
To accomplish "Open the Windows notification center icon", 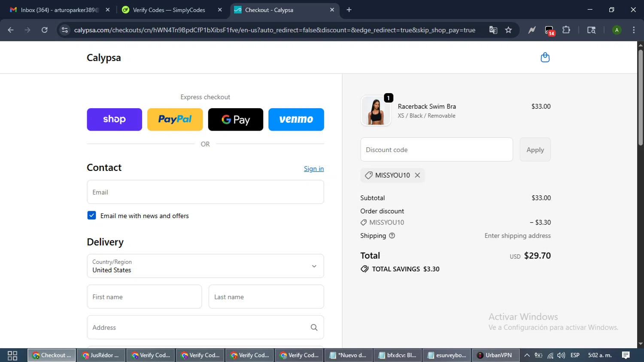I will coord(626,355).
